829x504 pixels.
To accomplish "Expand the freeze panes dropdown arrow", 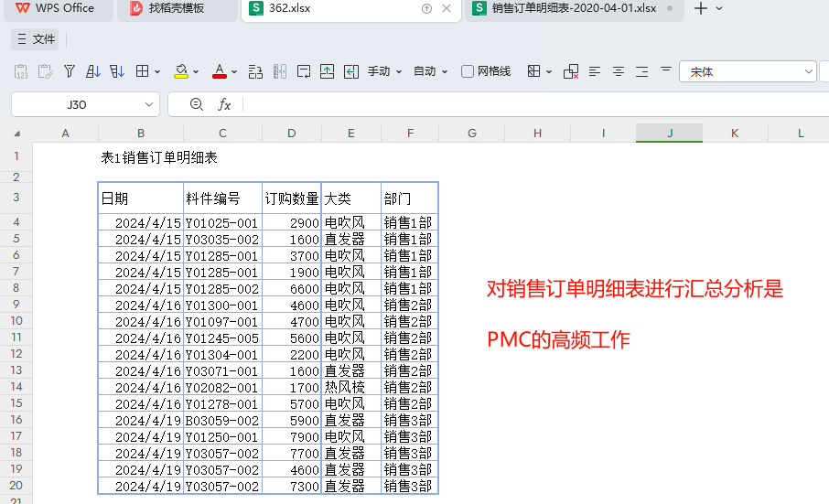I will (549, 71).
